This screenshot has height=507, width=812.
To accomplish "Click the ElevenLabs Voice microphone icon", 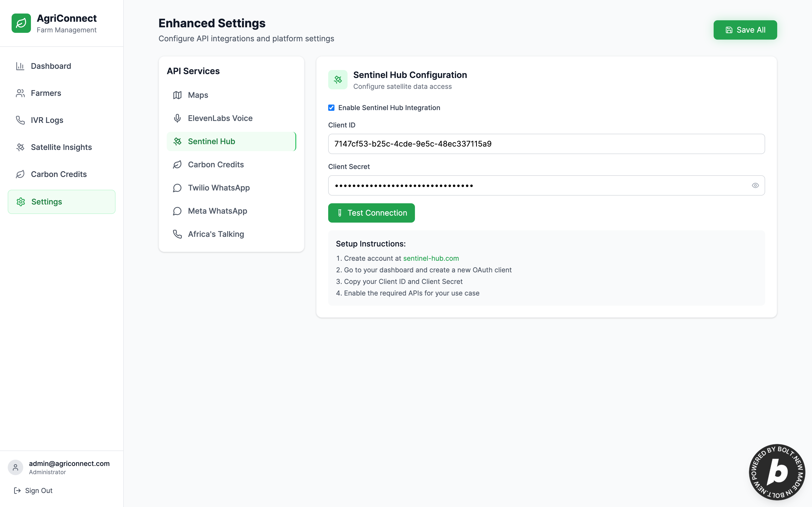I will click(177, 118).
